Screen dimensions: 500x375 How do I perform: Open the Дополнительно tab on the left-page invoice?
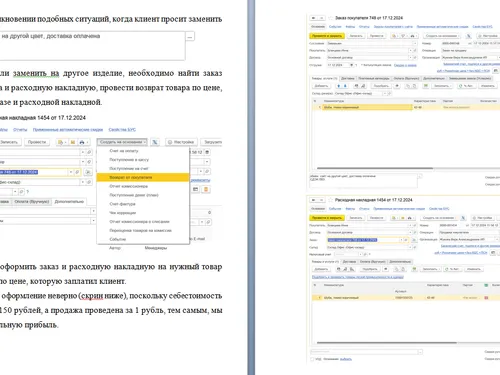(x=69, y=202)
